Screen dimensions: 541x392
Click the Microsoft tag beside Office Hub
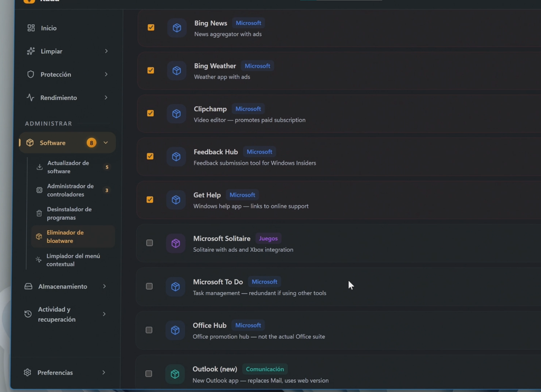point(248,325)
